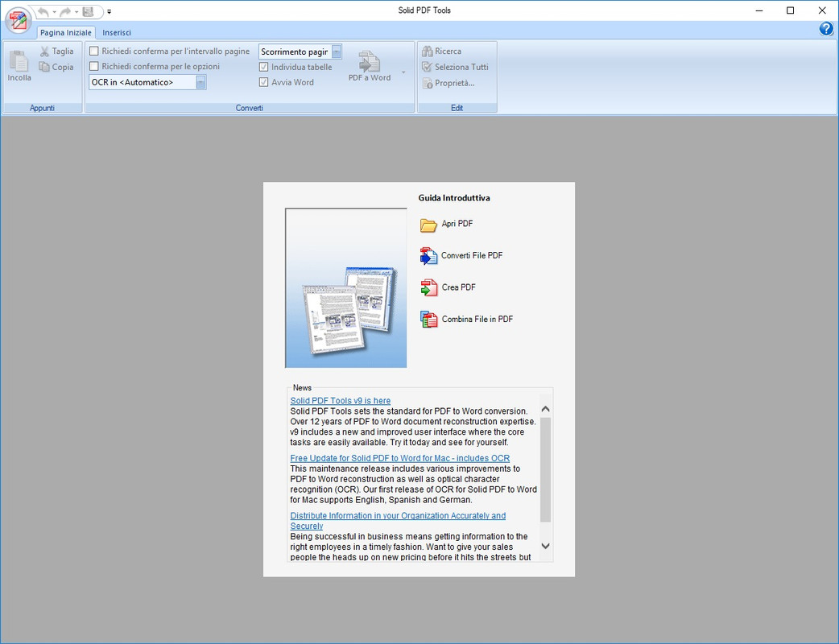Enable Richiedi conferma per le opzioni

tap(94, 66)
